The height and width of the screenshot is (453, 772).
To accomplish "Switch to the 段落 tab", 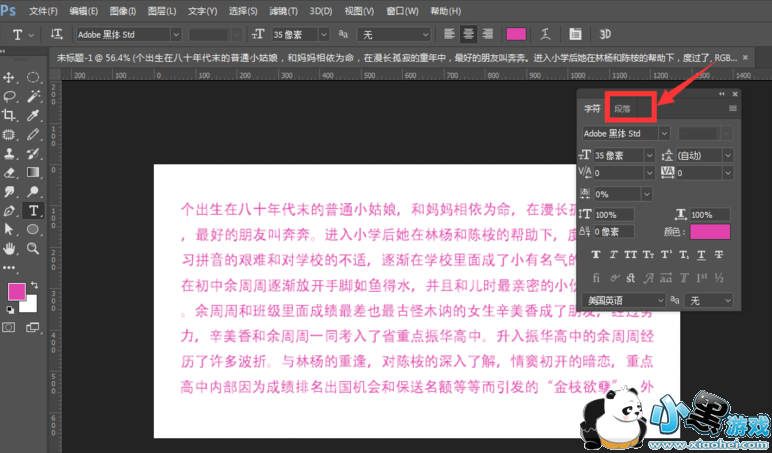I will coord(623,108).
